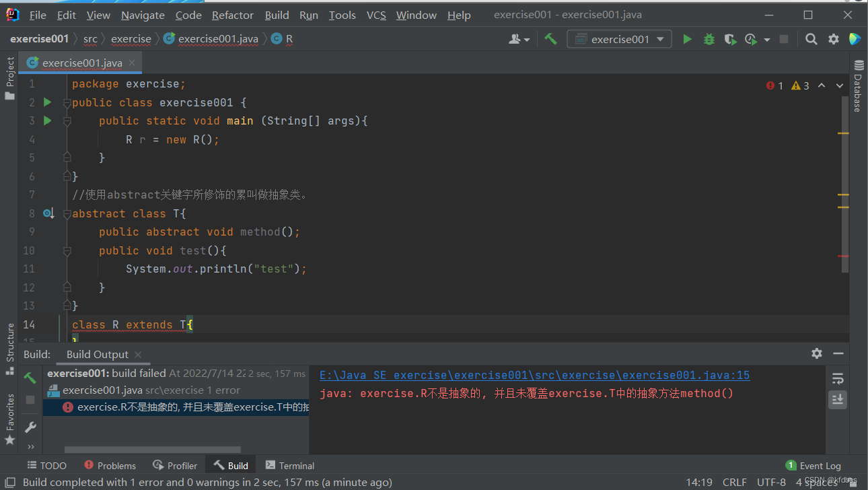Open the Profiler tool window
Viewport: 868px width, 490px height.
(x=175, y=465)
